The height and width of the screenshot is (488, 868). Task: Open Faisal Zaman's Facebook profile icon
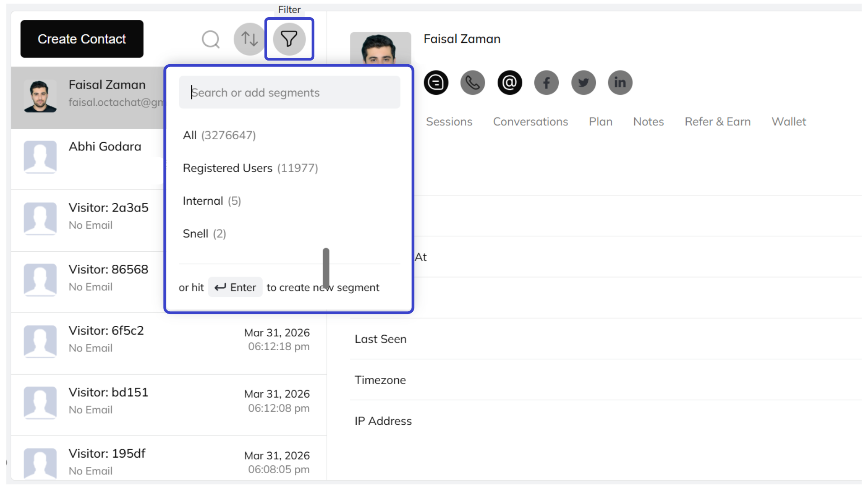[546, 83]
